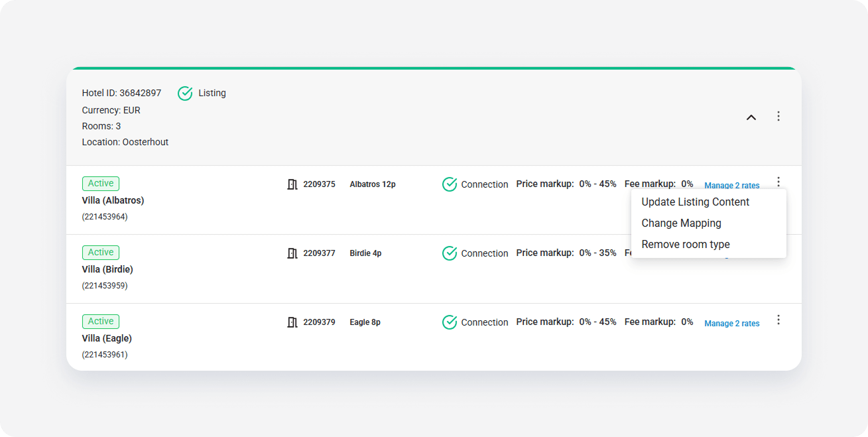Click the door icon beside 2209377
Screen dimensions: 868x437
pyautogui.click(x=292, y=253)
